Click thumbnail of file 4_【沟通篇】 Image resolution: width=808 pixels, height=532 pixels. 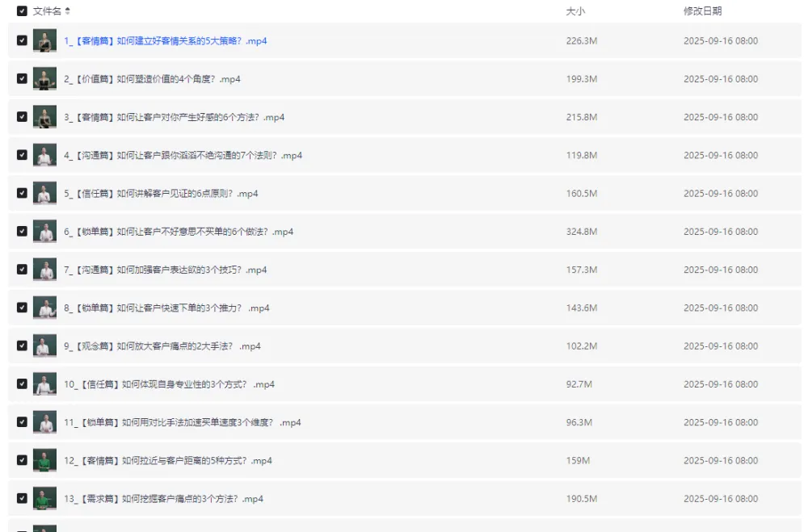click(44, 156)
